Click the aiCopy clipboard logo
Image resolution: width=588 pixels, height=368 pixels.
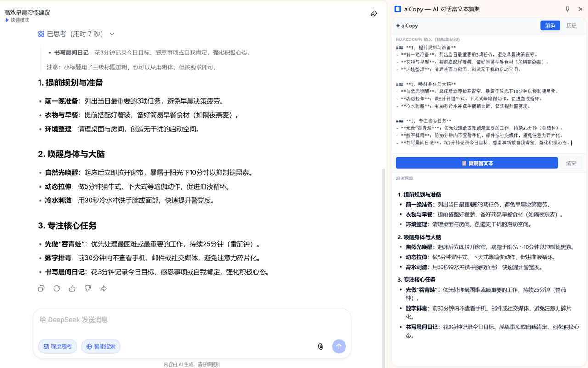point(398,9)
